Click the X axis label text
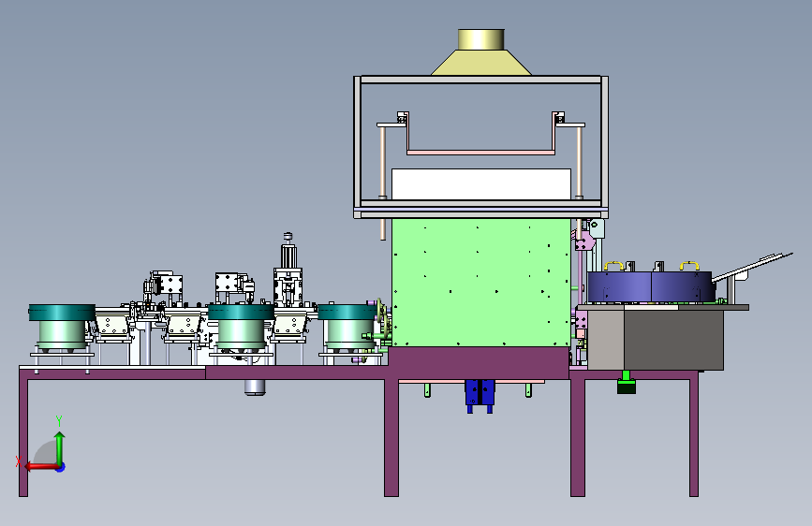The height and width of the screenshot is (526, 812). [19, 461]
